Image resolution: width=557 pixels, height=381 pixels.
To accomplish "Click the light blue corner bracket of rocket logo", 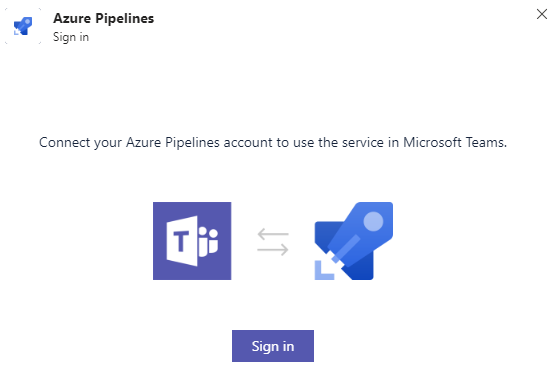I will pyautogui.click(x=324, y=271).
